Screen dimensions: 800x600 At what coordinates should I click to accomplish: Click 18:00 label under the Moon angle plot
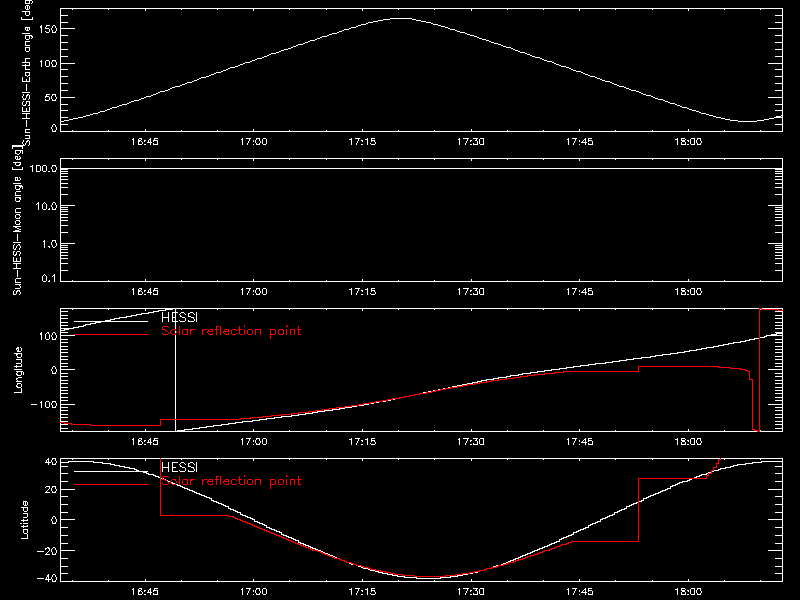(x=688, y=292)
